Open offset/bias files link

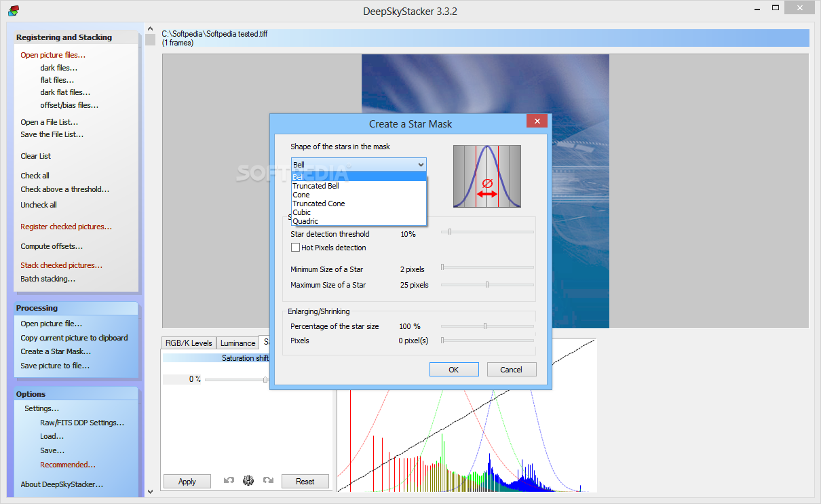click(x=69, y=105)
